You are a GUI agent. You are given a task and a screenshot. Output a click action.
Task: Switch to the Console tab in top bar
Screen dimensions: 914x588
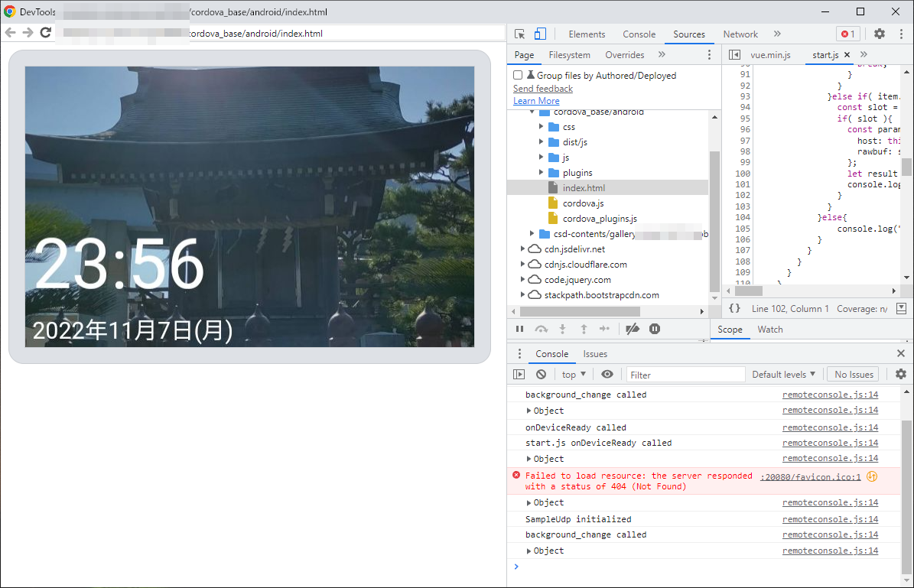click(639, 34)
